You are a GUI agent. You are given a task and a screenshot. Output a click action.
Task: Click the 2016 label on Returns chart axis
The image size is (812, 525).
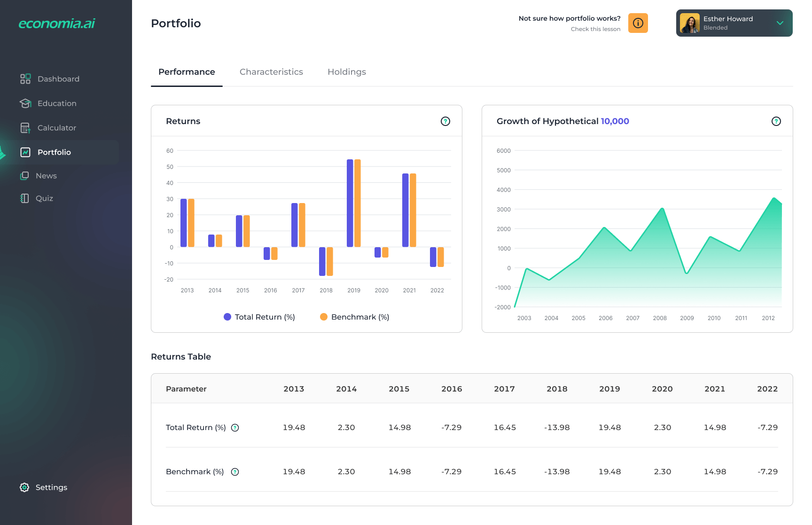tap(271, 290)
